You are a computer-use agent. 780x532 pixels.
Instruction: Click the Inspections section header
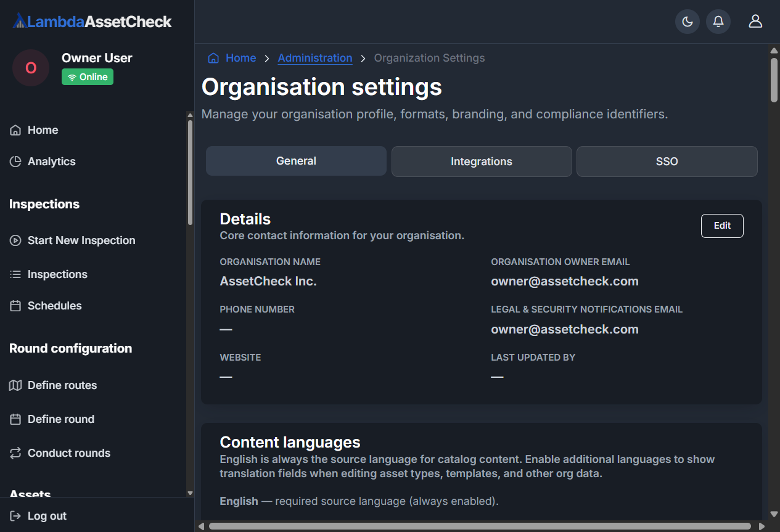click(x=44, y=204)
